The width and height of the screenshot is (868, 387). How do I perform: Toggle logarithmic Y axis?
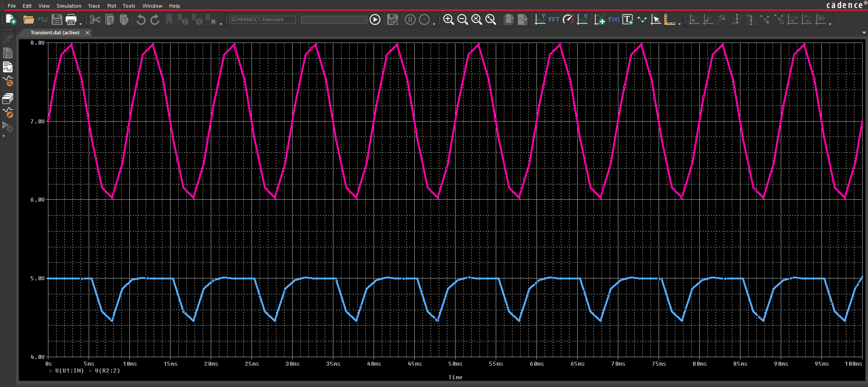click(540, 19)
